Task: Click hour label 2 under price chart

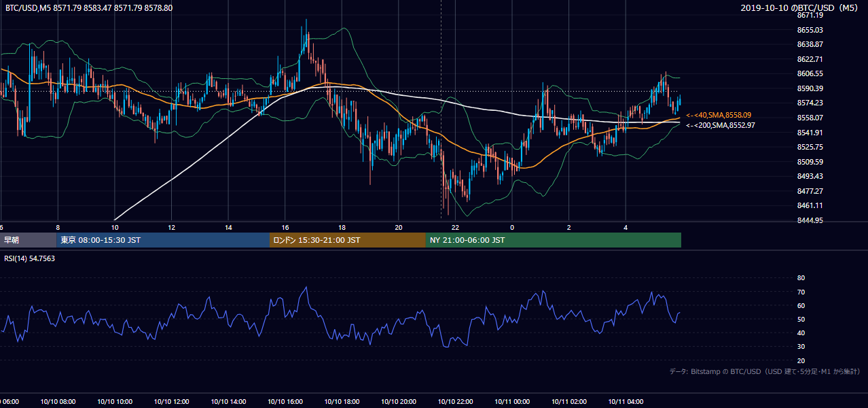Action: [x=569, y=228]
